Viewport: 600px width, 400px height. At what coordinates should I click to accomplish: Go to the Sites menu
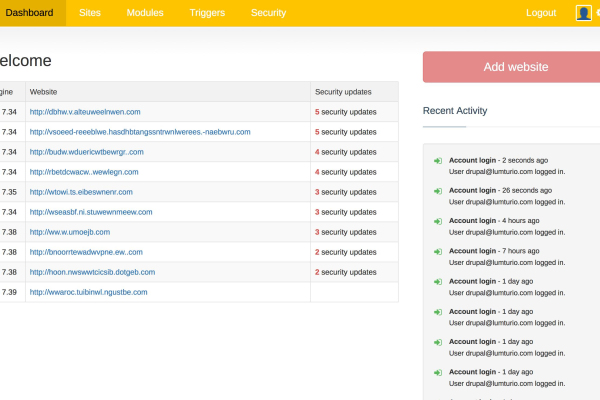pyautogui.click(x=90, y=13)
